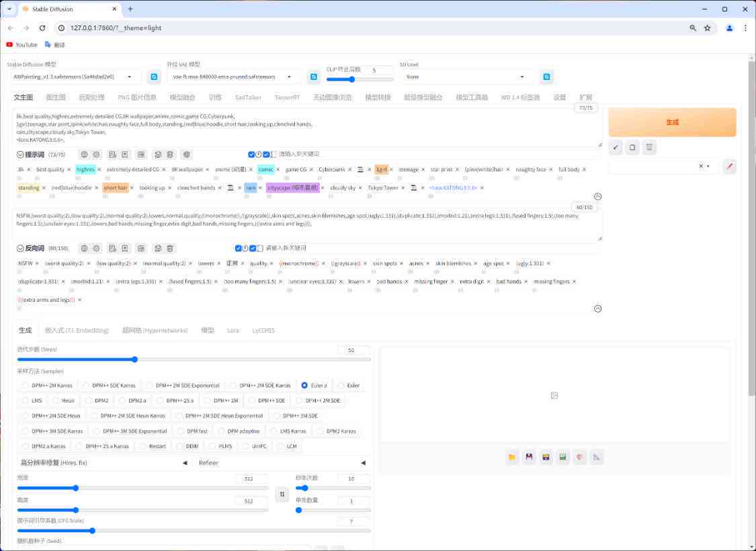Viewport: 756px width, 551px height.
Task: Adjust the CLIP skip slider
Action: (360, 79)
